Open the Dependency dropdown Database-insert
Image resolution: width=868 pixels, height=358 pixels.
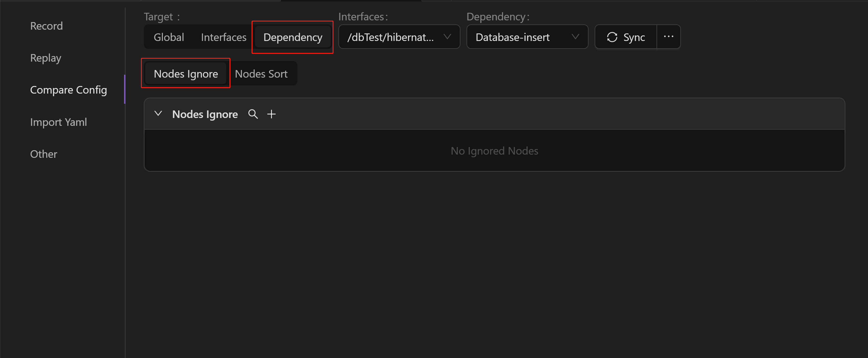(527, 37)
